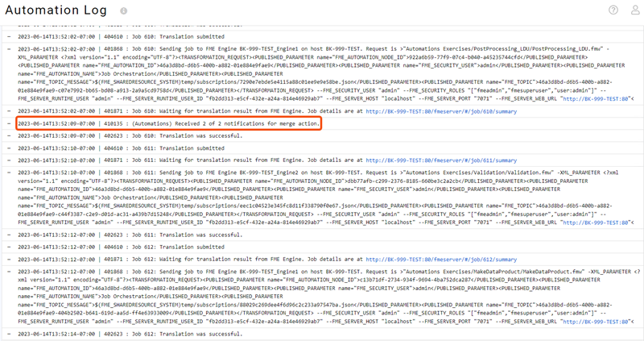Click the info icon next to Automation Log

pos(123,11)
